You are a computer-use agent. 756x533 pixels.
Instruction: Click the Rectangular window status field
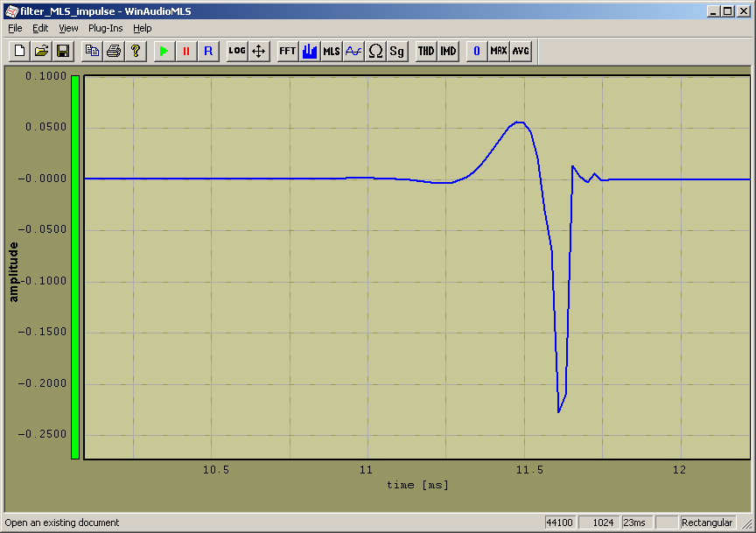pos(707,522)
